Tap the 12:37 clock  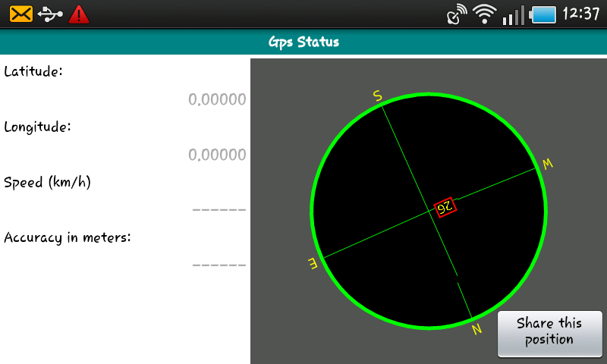click(x=580, y=14)
